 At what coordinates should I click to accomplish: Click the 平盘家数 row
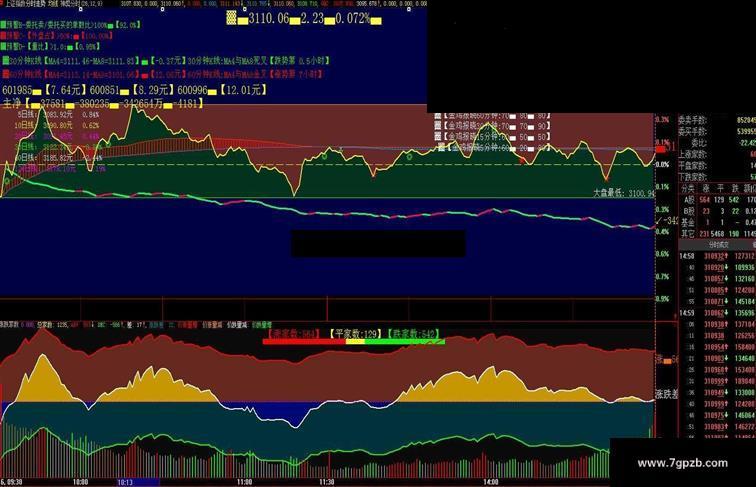(x=716, y=166)
